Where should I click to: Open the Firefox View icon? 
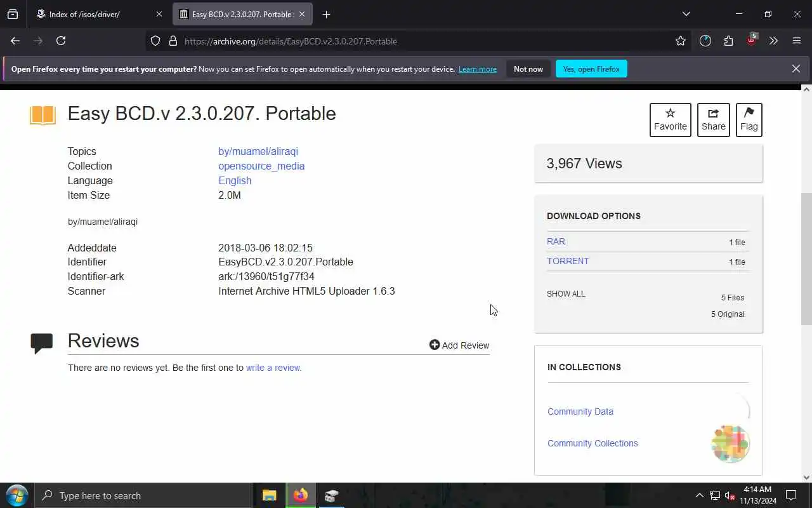pyautogui.click(x=13, y=14)
